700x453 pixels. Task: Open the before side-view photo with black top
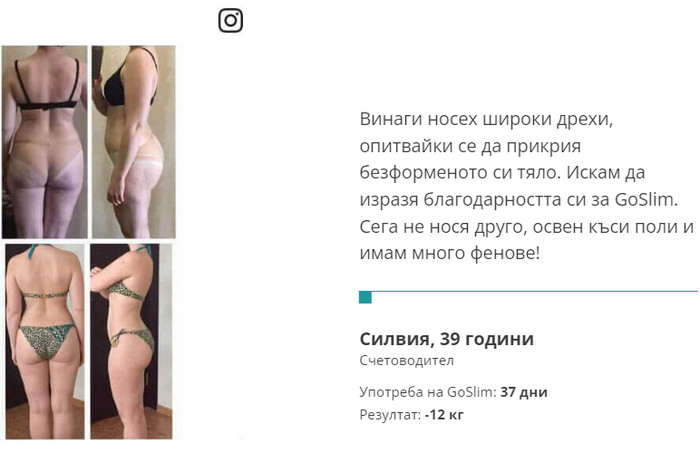[x=133, y=141]
